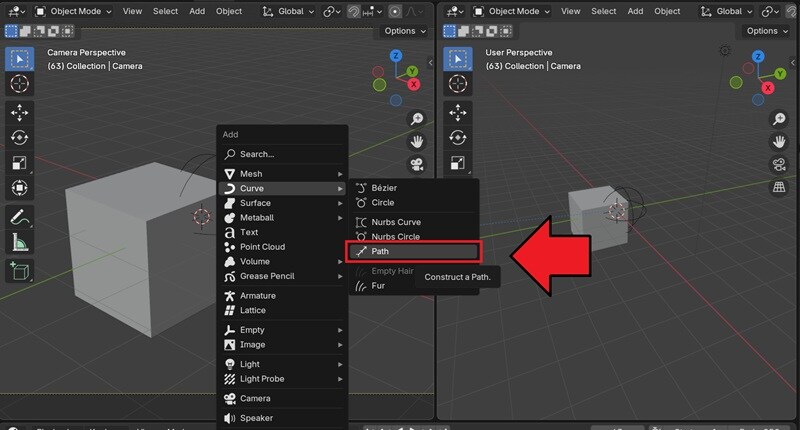The width and height of the screenshot is (800, 430).
Task: Click the pan hand icon in right viewport
Action: 779,142
